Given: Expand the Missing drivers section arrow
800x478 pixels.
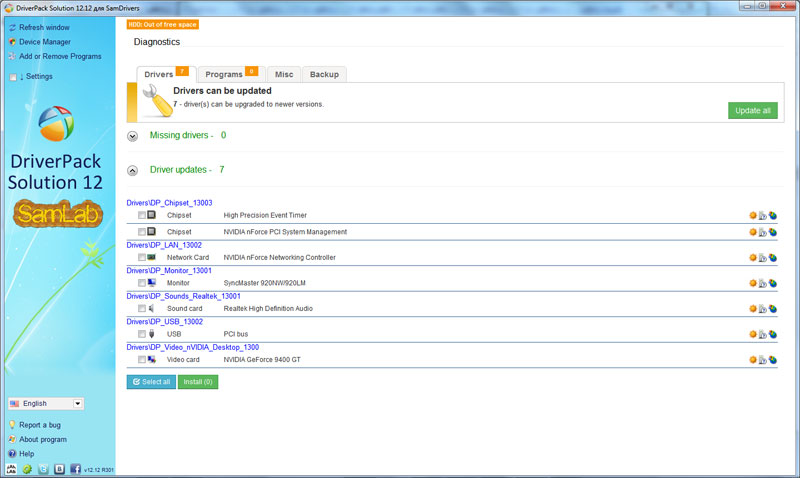Looking at the screenshot, I should [x=133, y=136].
